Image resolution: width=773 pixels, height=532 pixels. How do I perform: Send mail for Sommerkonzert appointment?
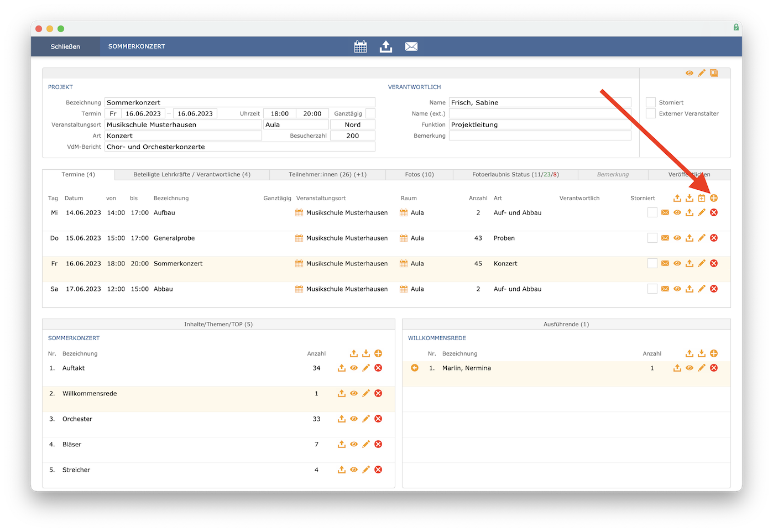665,263
